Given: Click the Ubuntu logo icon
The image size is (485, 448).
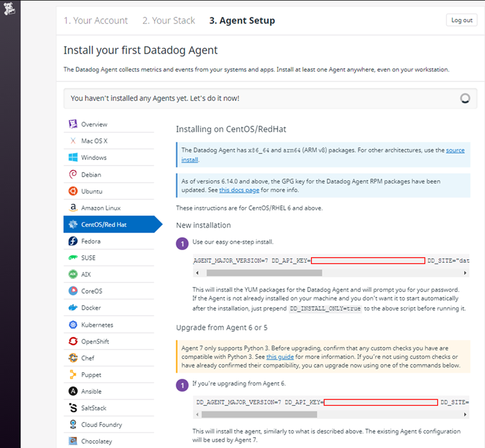Looking at the screenshot, I should pos(73,191).
